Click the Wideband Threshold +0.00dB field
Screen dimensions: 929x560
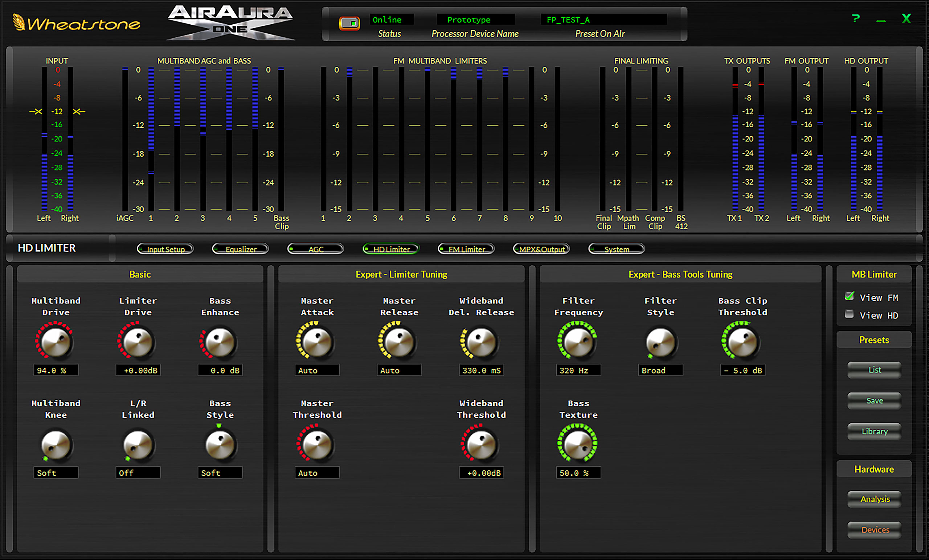point(482,473)
